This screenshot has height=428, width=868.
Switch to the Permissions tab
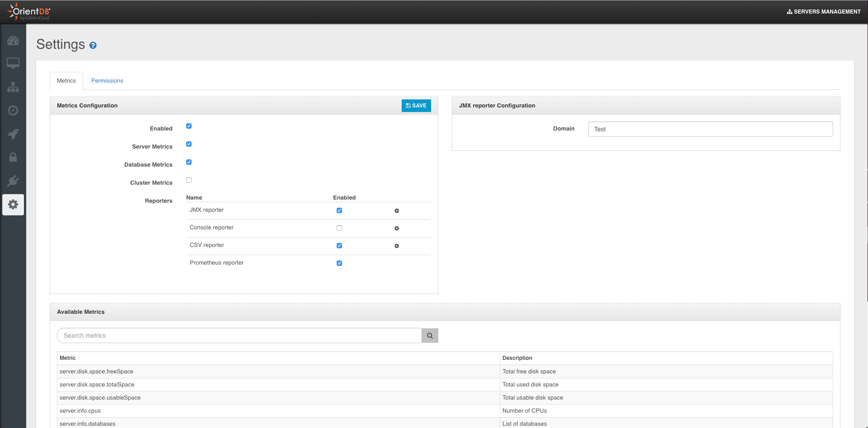pos(107,81)
